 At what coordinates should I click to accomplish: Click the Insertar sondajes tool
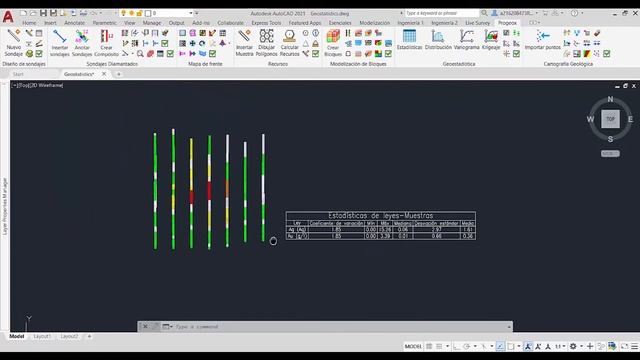[x=60, y=42]
